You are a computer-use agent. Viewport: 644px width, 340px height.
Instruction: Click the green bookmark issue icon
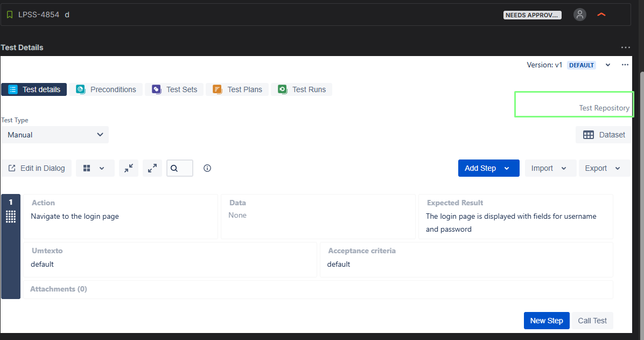pos(10,15)
